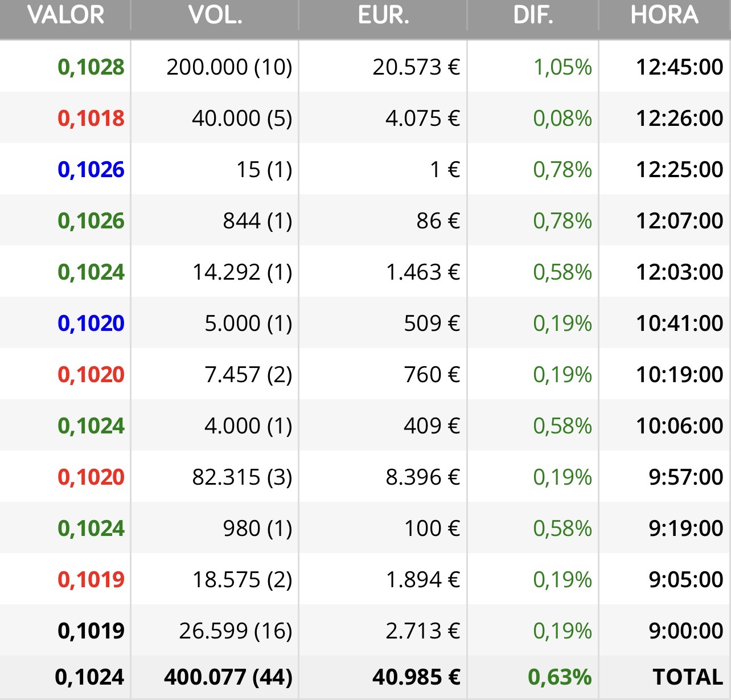Select the 12:26:00 time cell
This screenshot has height=700, width=731.
point(679,118)
